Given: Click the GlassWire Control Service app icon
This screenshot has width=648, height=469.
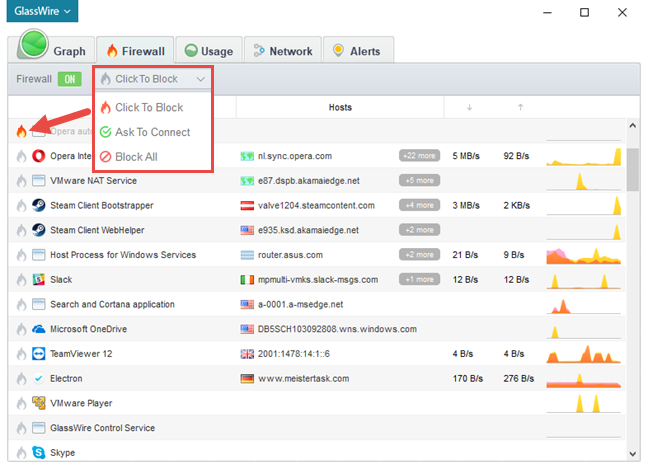Looking at the screenshot, I should coord(39,428).
